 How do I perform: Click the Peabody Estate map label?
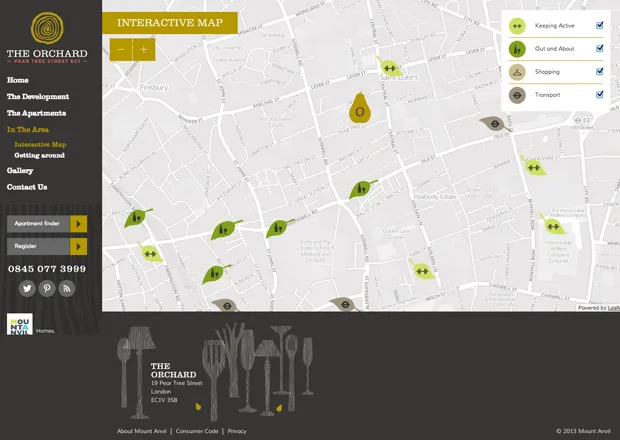[435, 196]
